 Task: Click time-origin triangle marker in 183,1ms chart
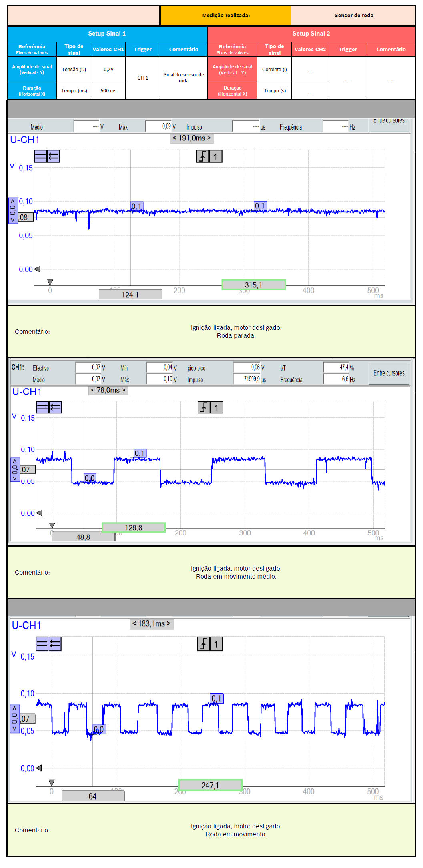[x=52, y=782]
